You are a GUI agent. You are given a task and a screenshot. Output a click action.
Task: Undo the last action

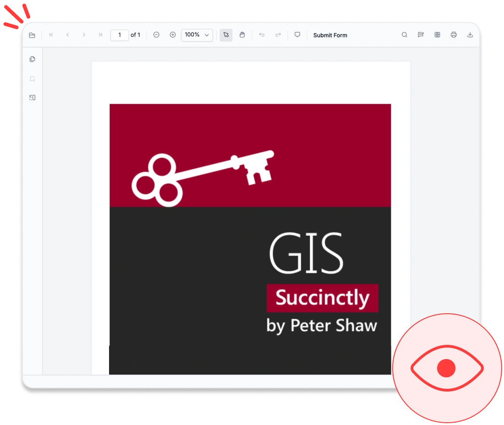click(262, 34)
